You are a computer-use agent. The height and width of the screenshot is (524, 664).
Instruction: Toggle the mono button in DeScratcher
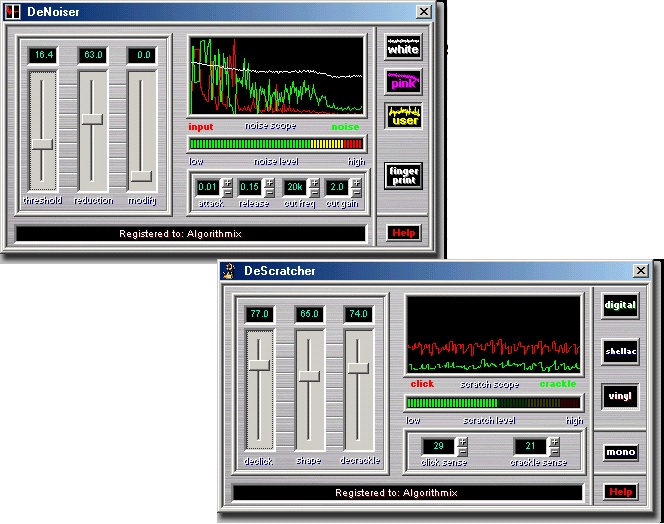620,452
